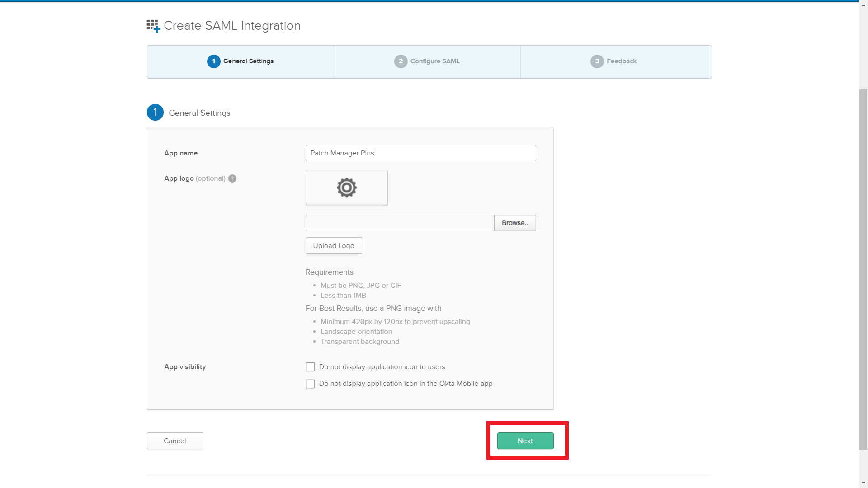Click the step 1 circle next to General Settings heading
This screenshot has width=868, height=488.
(x=155, y=113)
